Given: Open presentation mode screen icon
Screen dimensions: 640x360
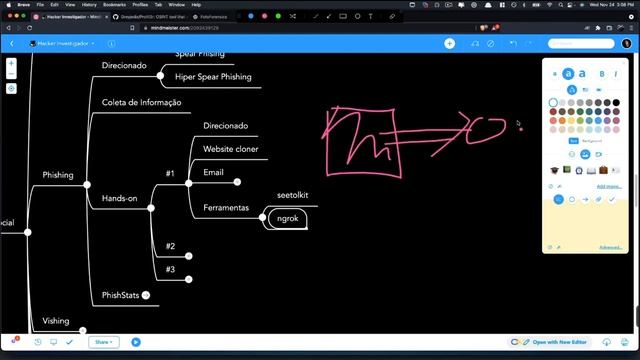Looking at the screenshot, I should click(53, 342).
